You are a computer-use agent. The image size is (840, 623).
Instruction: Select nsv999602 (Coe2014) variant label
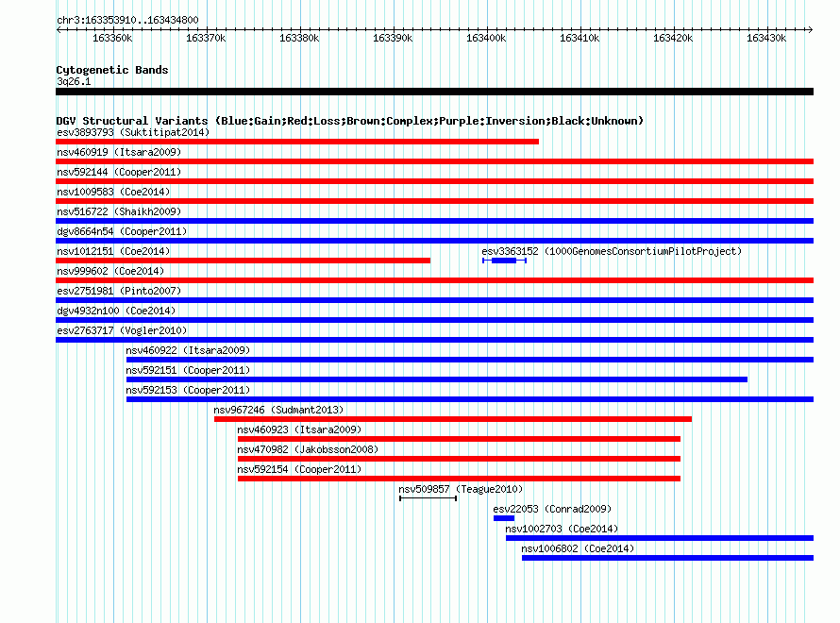tap(110, 271)
